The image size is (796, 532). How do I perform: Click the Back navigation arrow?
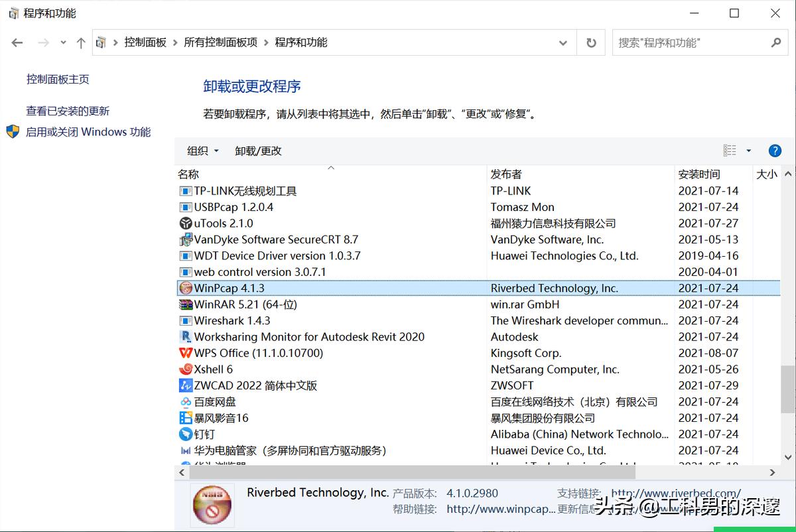click(x=17, y=42)
